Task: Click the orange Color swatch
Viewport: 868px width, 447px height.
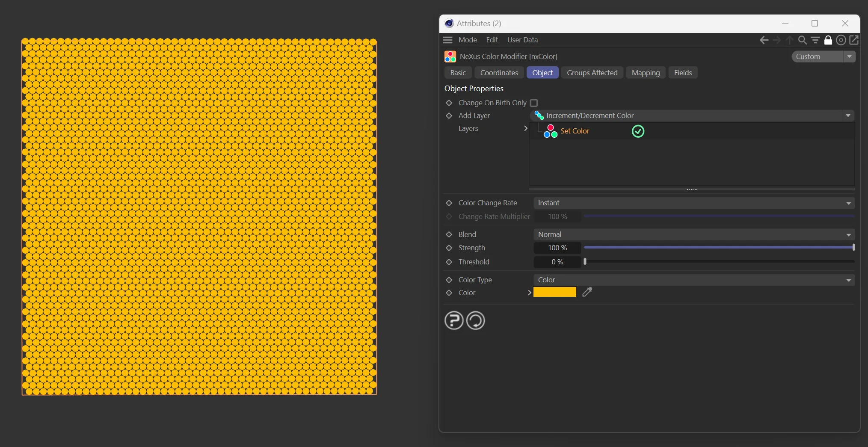Action: [x=554, y=292]
